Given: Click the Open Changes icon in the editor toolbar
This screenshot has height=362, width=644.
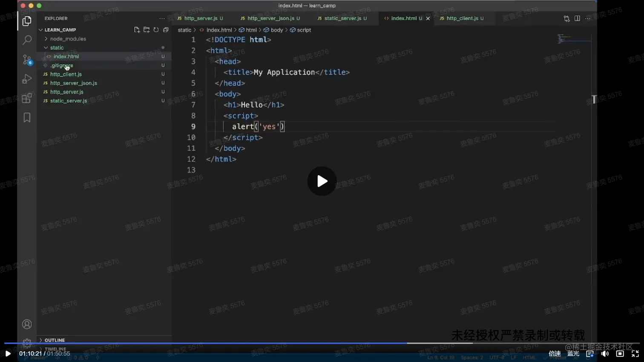Looking at the screenshot, I should [x=566, y=19].
